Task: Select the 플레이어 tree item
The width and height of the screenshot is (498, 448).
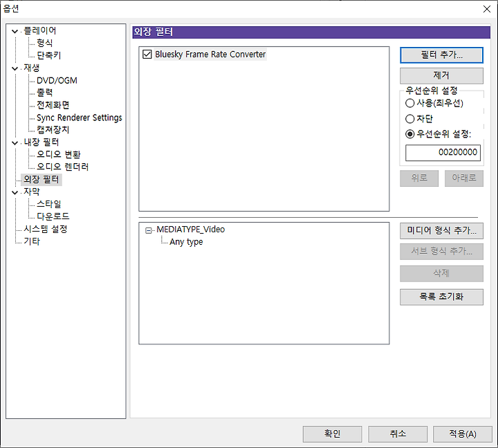Action: [x=39, y=31]
